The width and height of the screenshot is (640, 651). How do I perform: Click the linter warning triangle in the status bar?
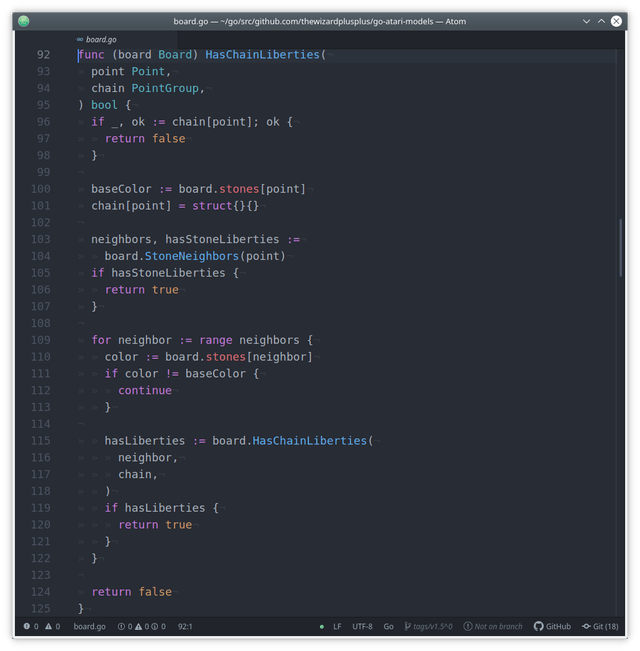tap(49, 626)
